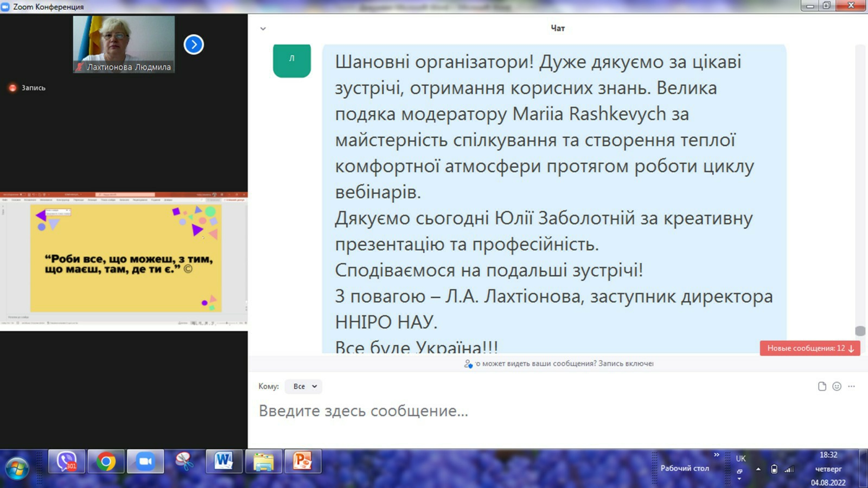The height and width of the screenshot is (488, 868).
Task: Open File Explorer from the taskbar
Action: pos(264,461)
